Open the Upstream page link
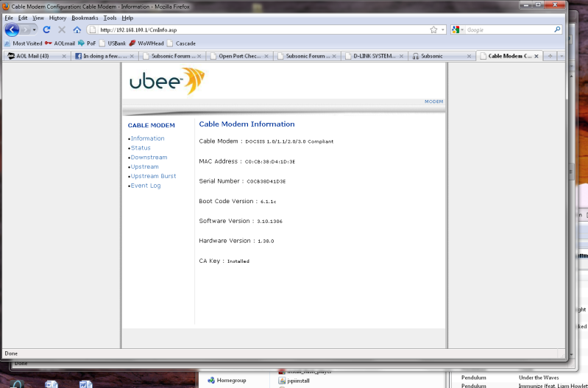 coord(144,166)
